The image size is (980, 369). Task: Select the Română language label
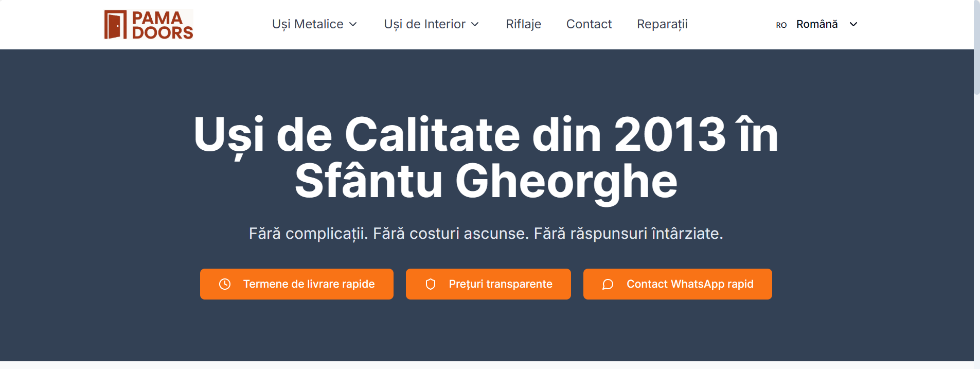point(817,24)
